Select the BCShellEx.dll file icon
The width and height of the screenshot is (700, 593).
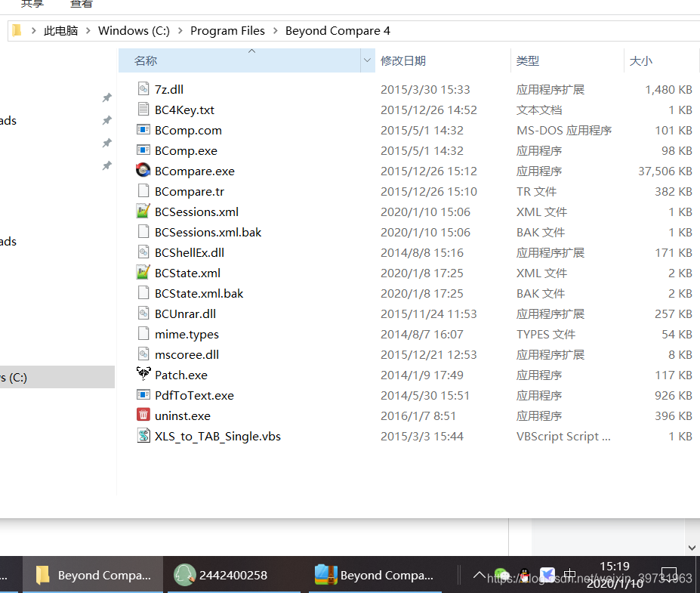click(143, 252)
